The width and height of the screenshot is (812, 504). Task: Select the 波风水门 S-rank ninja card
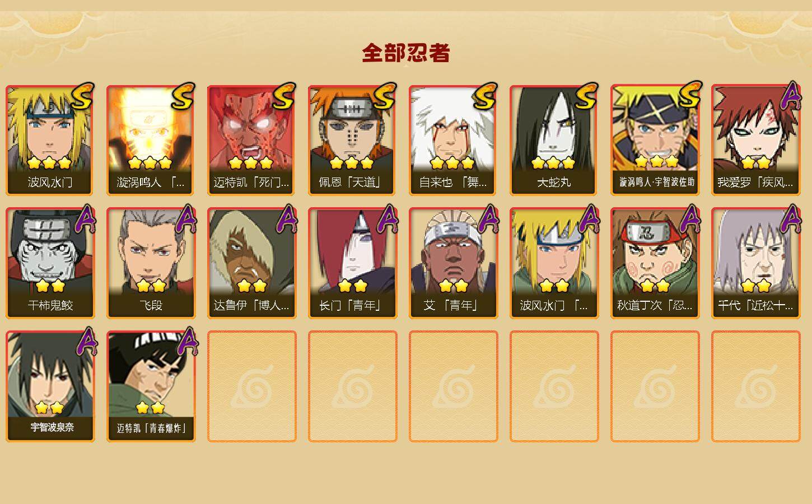(50, 140)
